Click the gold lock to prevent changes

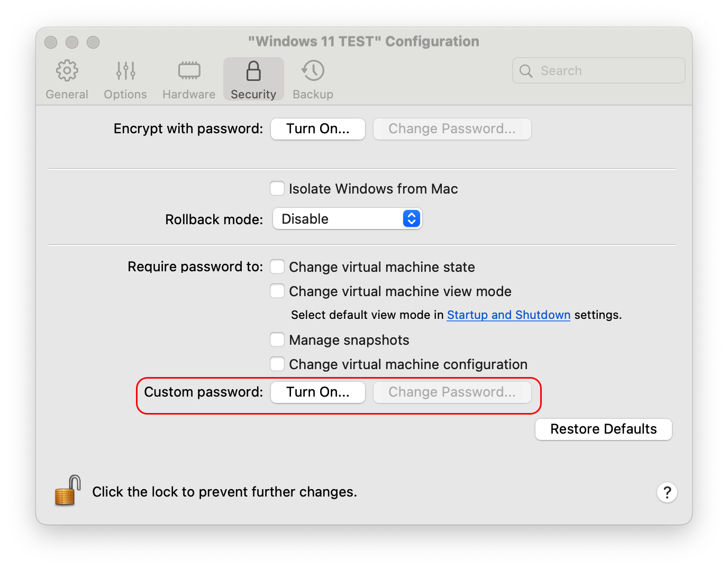coord(68,490)
